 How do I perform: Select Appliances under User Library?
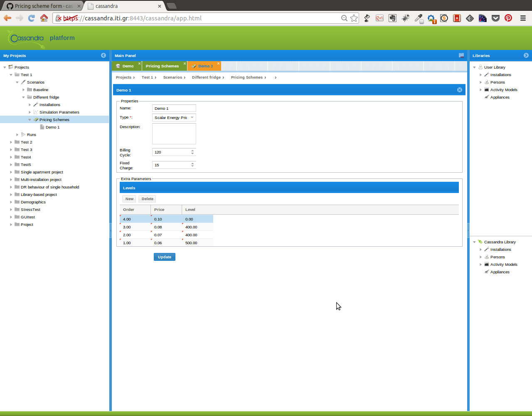point(500,97)
